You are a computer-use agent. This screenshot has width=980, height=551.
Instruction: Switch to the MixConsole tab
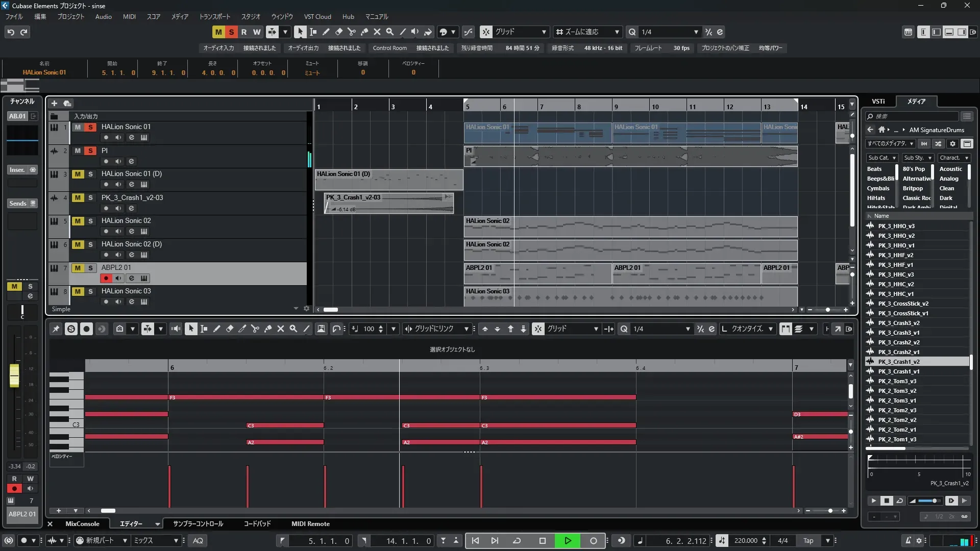[82, 523]
